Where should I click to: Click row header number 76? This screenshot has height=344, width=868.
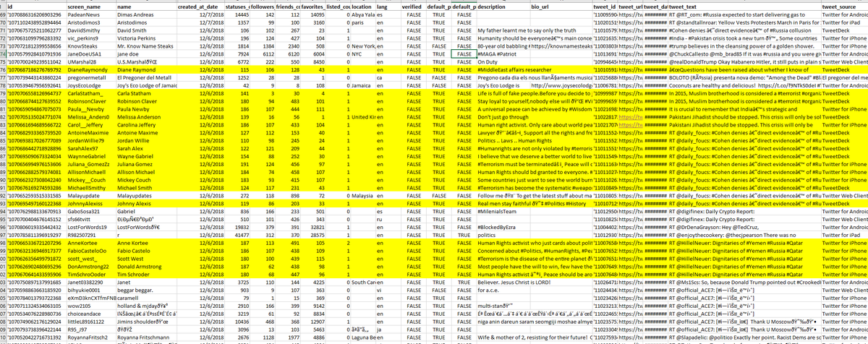3,70
